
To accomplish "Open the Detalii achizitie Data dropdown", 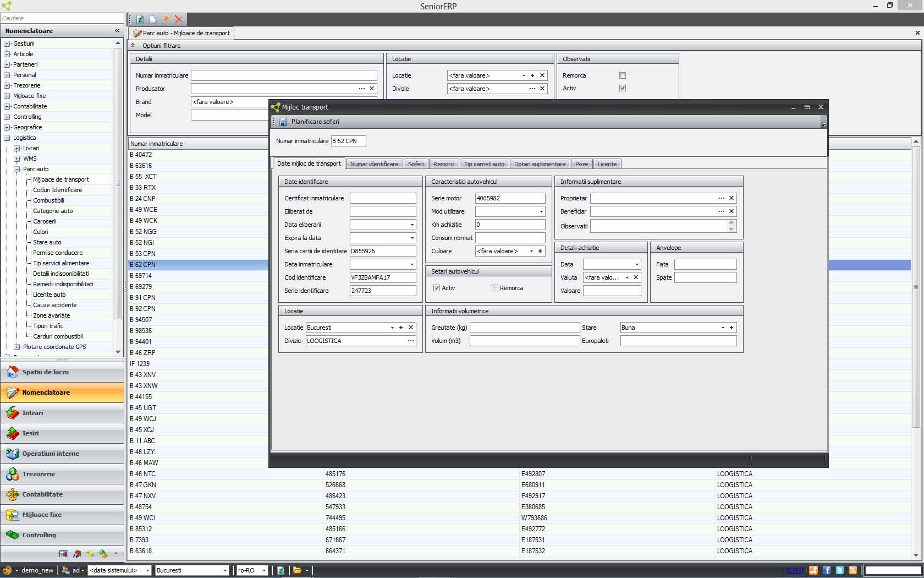I will pos(637,264).
